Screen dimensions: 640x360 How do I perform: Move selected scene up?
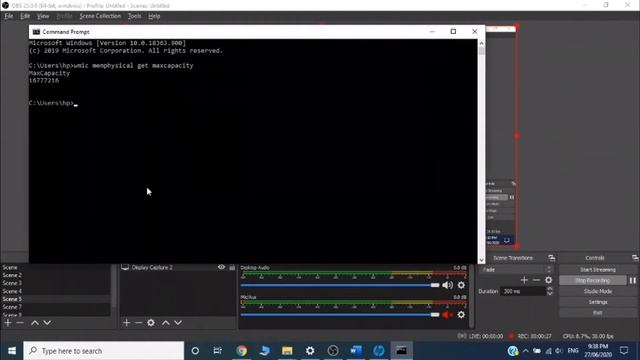tap(35, 323)
